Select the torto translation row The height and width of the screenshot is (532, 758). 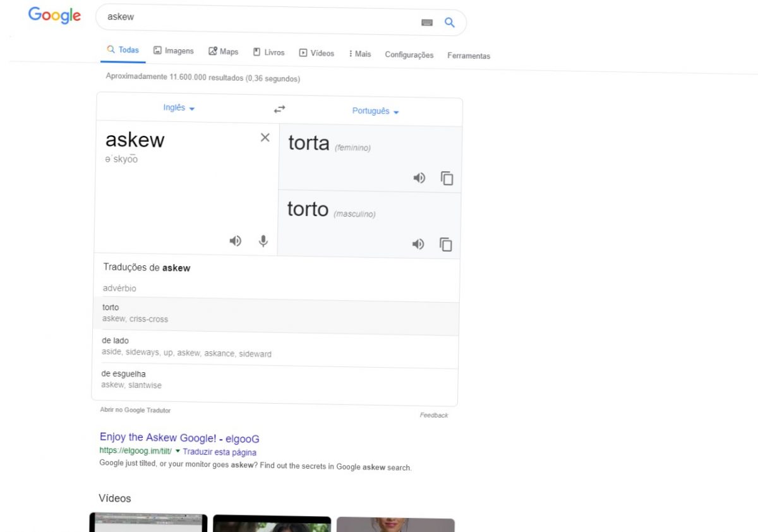point(276,316)
